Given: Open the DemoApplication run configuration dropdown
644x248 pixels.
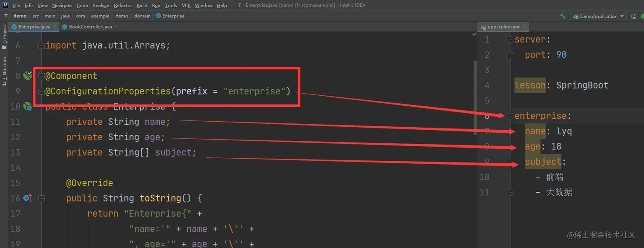Looking at the screenshot, I should (x=598, y=16).
